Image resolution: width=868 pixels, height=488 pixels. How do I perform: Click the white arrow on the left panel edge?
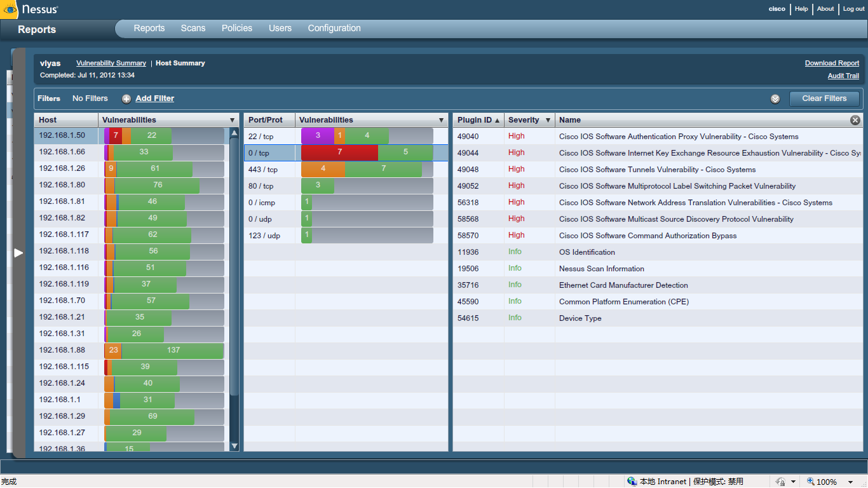pos(18,253)
